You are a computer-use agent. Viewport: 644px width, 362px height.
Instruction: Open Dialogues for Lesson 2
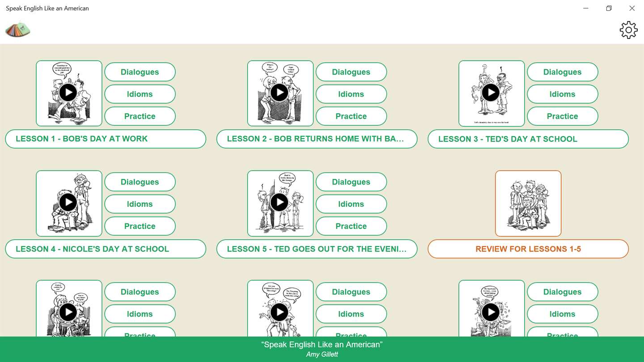tap(351, 72)
